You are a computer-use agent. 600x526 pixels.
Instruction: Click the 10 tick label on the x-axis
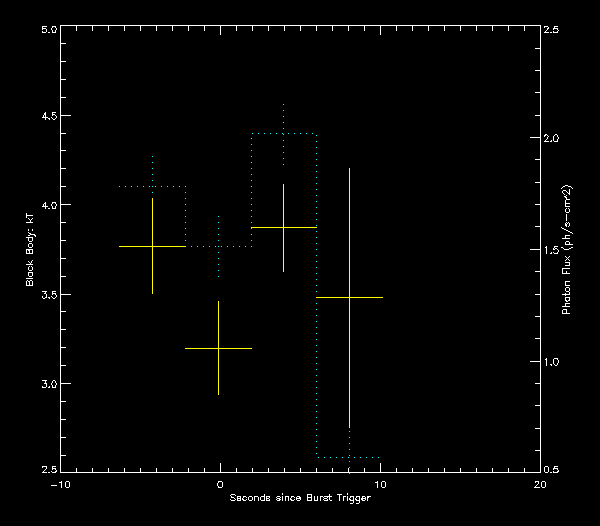380,484
